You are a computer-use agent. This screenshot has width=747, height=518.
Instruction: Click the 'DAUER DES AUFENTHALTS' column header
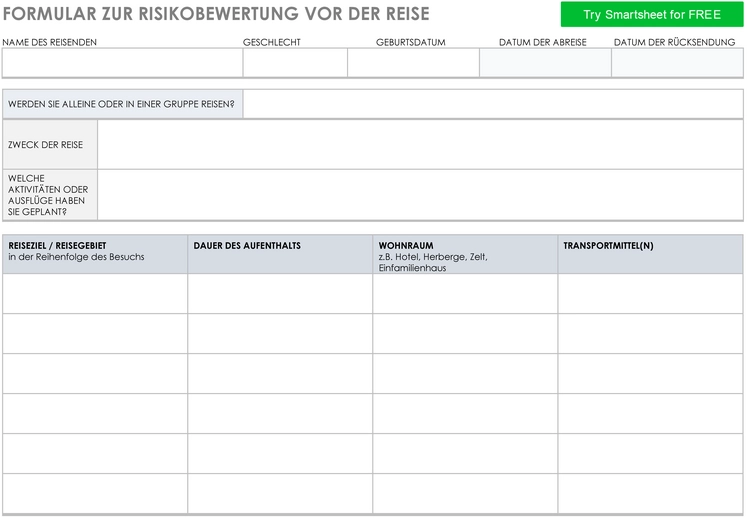280,254
